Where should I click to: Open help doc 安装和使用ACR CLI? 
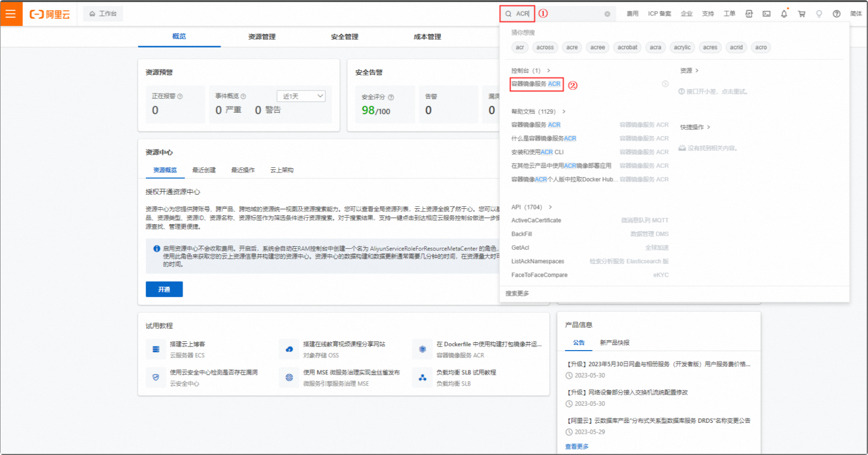[537, 152]
